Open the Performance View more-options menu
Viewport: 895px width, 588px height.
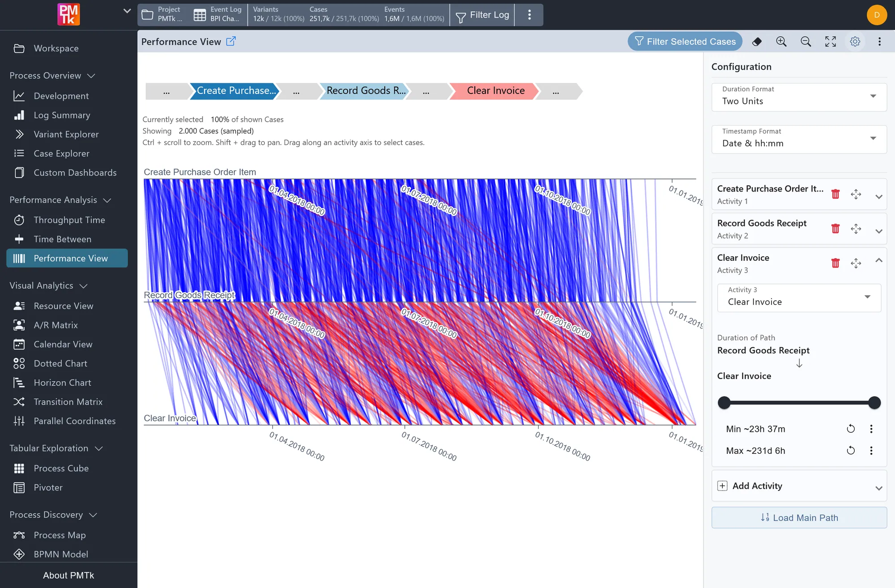[x=880, y=42]
